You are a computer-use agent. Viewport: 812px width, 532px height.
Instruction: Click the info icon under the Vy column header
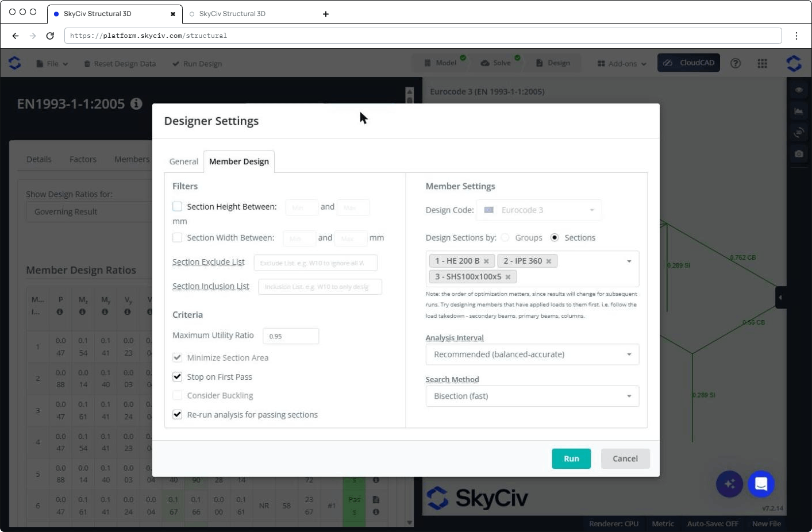point(128,312)
